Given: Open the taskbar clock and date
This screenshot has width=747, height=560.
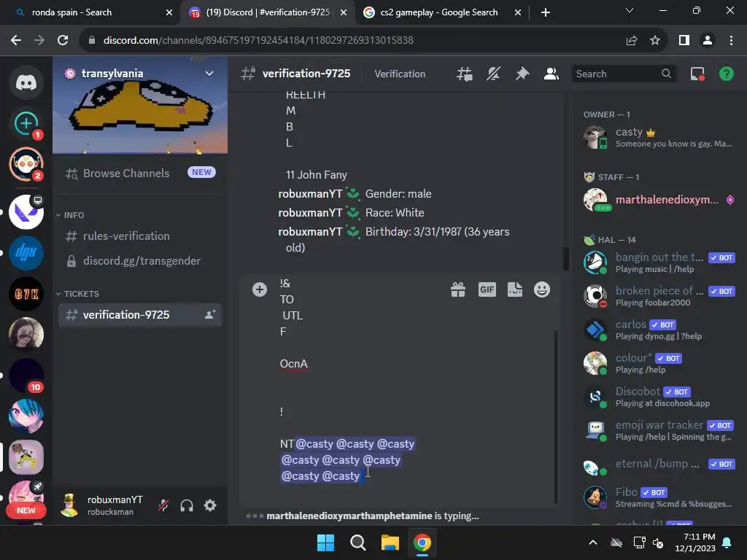Looking at the screenshot, I should click(695, 542).
